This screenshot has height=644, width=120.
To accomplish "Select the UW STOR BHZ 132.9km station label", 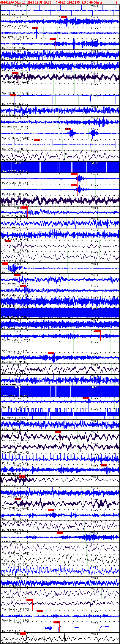I will [15, 93].
